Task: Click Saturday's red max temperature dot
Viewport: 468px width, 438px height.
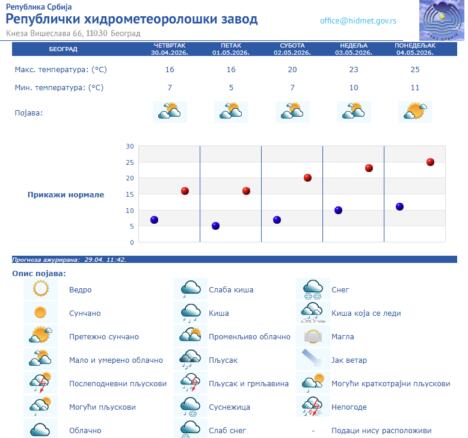Action: point(308,178)
